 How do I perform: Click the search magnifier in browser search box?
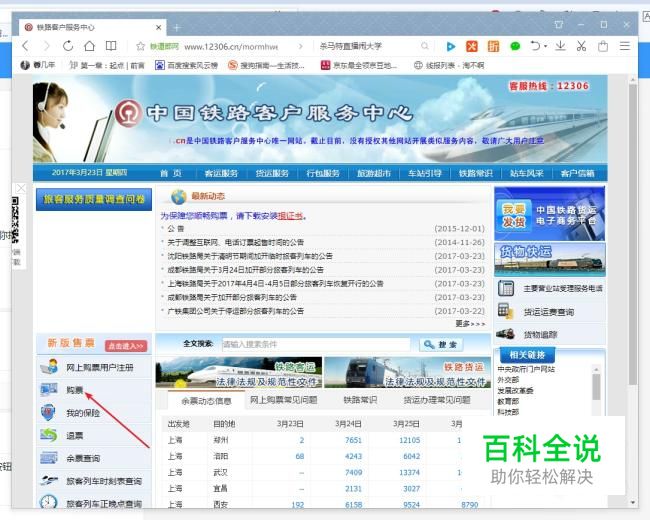[424, 46]
